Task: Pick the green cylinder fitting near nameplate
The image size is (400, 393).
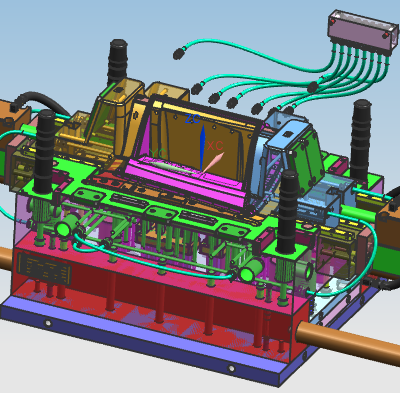Action: pos(65,225)
